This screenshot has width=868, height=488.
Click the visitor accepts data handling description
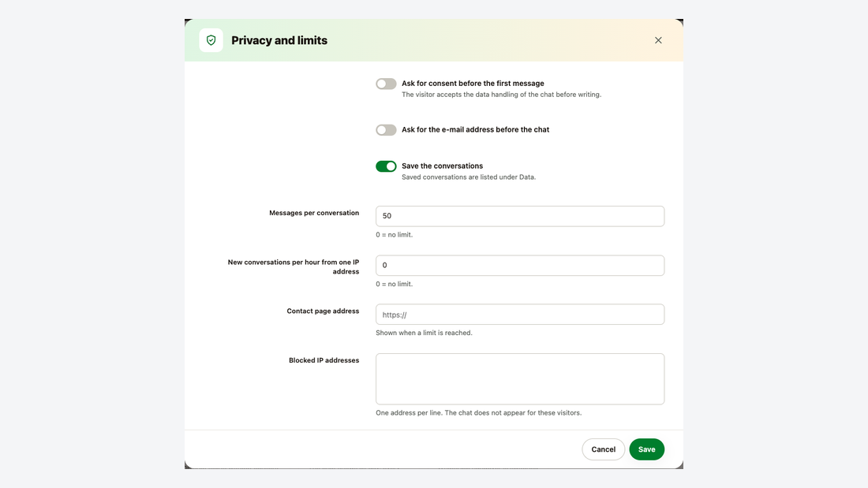(x=502, y=95)
